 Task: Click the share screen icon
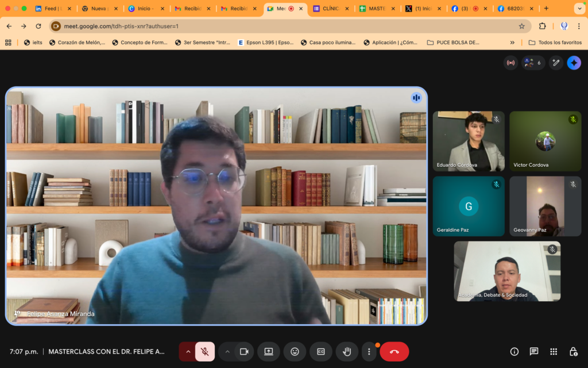pos(268,351)
